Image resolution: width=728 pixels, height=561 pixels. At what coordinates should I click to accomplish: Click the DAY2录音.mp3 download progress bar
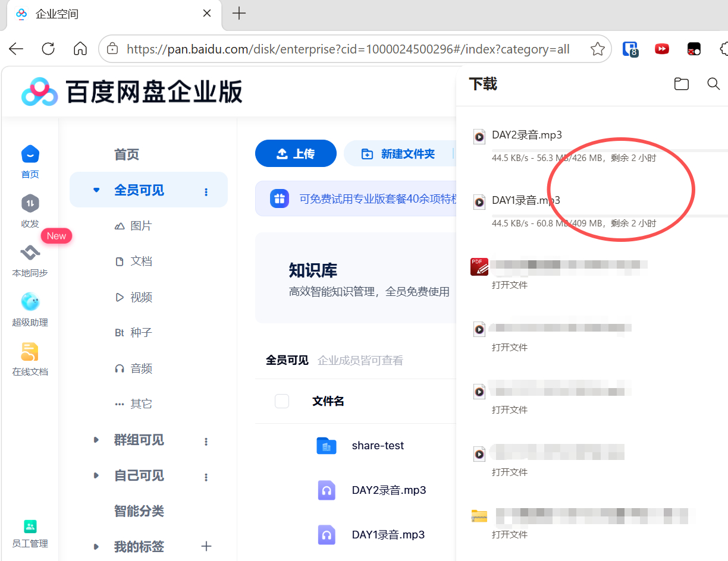point(610,150)
